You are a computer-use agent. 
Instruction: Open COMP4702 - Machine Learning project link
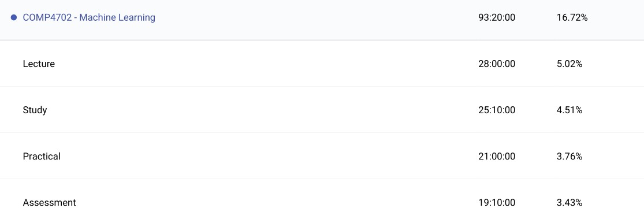tap(89, 18)
